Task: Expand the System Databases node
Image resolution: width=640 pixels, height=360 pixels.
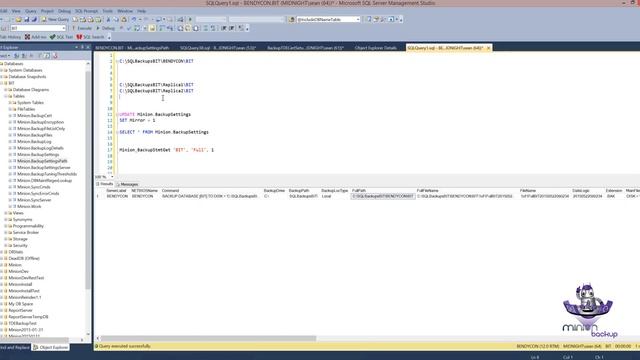Action: [x=2, y=70]
